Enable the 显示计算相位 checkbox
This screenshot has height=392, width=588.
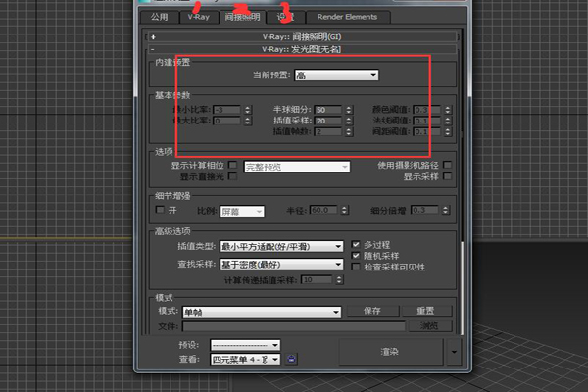click(233, 166)
